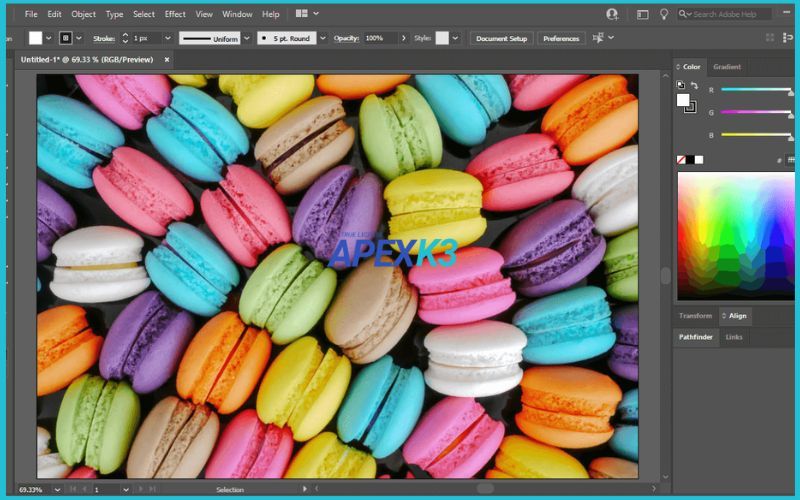Open the Effect menu

click(175, 14)
